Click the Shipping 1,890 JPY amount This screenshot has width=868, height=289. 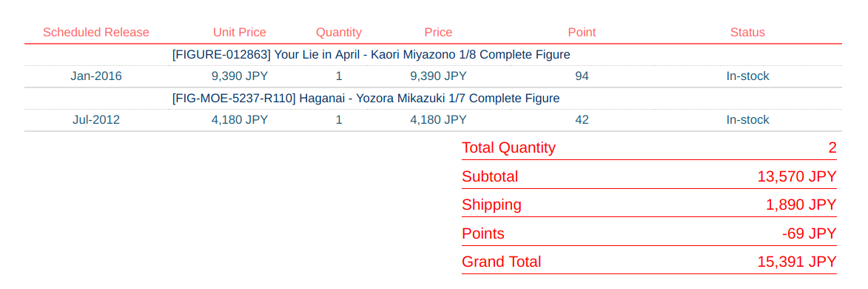801,205
